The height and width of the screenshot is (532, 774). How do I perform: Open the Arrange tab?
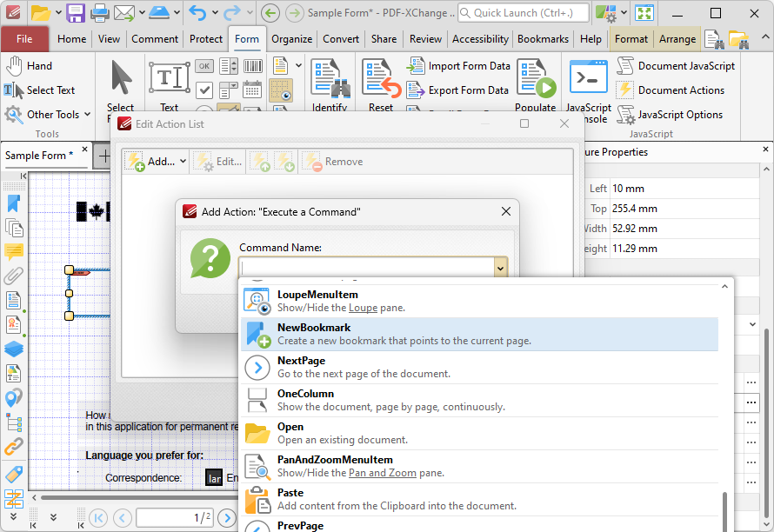[x=677, y=39]
